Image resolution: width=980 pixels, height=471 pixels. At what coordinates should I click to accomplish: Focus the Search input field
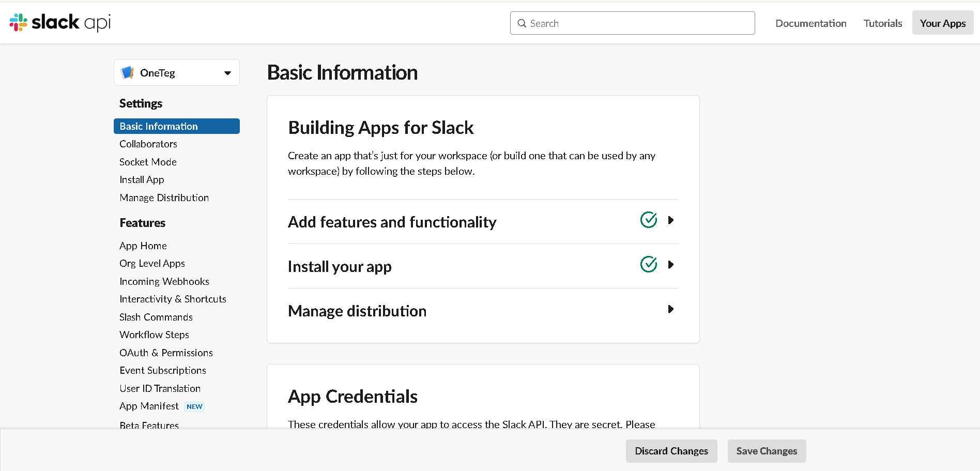click(638, 23)
